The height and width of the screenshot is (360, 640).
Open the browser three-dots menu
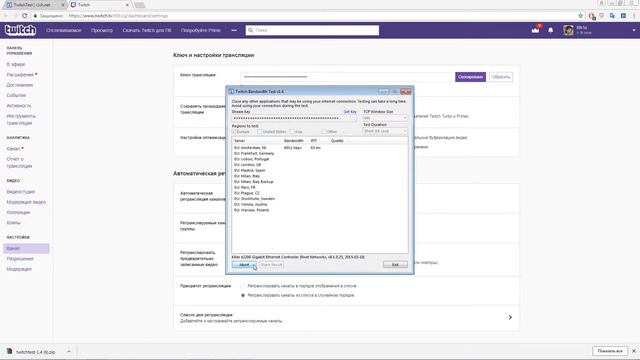[x=634, y=16]
